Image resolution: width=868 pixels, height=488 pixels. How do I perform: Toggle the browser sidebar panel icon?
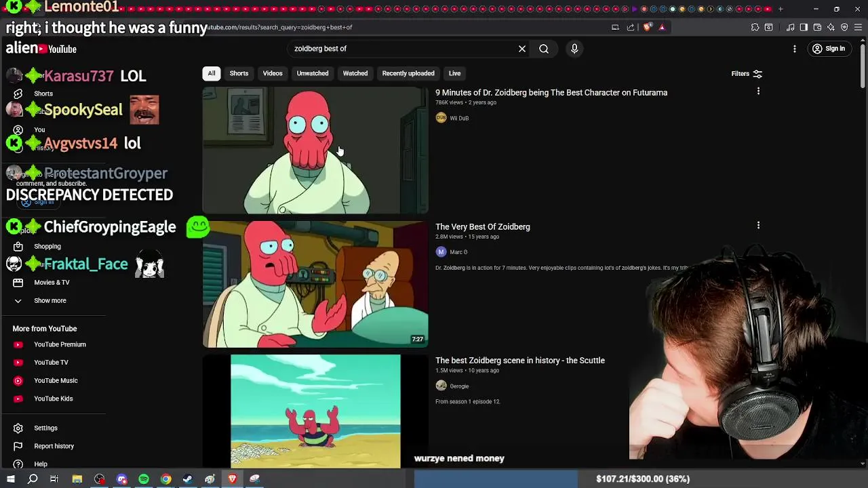point(804,27)
